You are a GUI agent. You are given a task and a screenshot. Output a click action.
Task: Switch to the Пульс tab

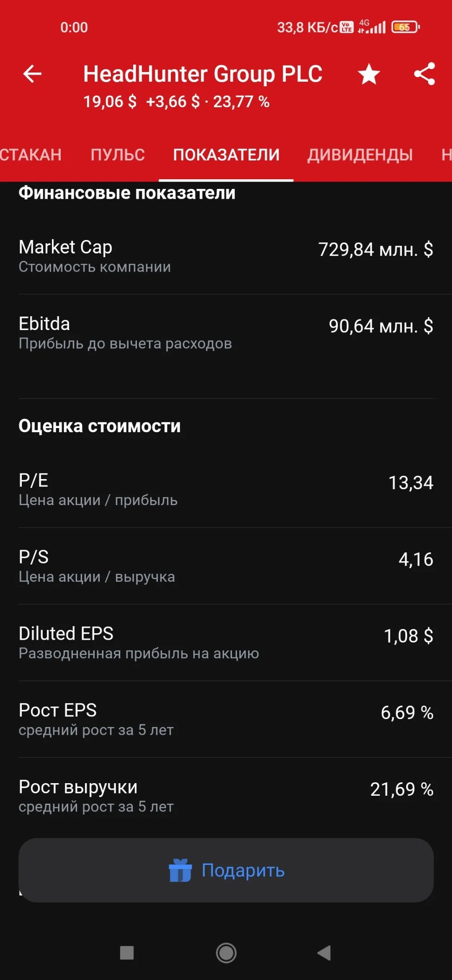tap(118, 155)
